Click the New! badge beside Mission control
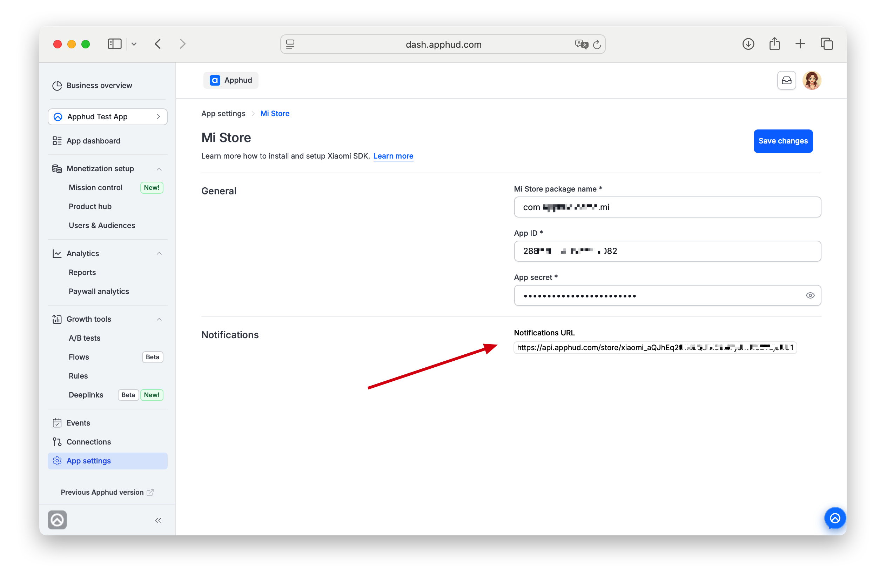 [152, 187]
